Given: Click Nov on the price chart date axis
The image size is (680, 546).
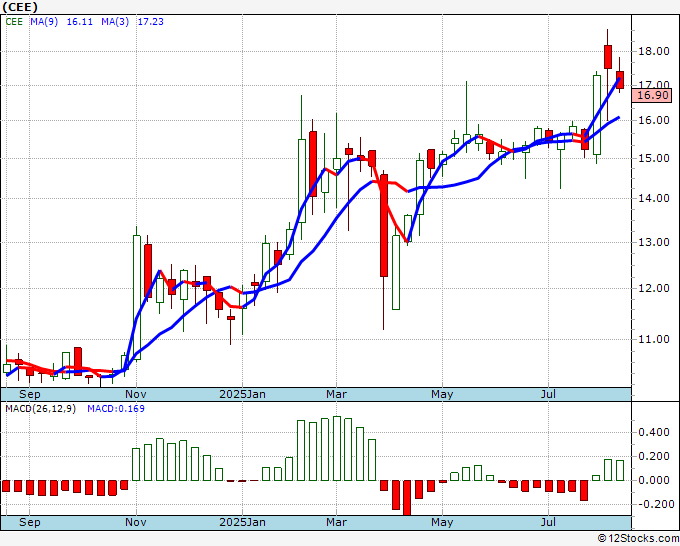Looking at the screenshot, I should 136,394.
